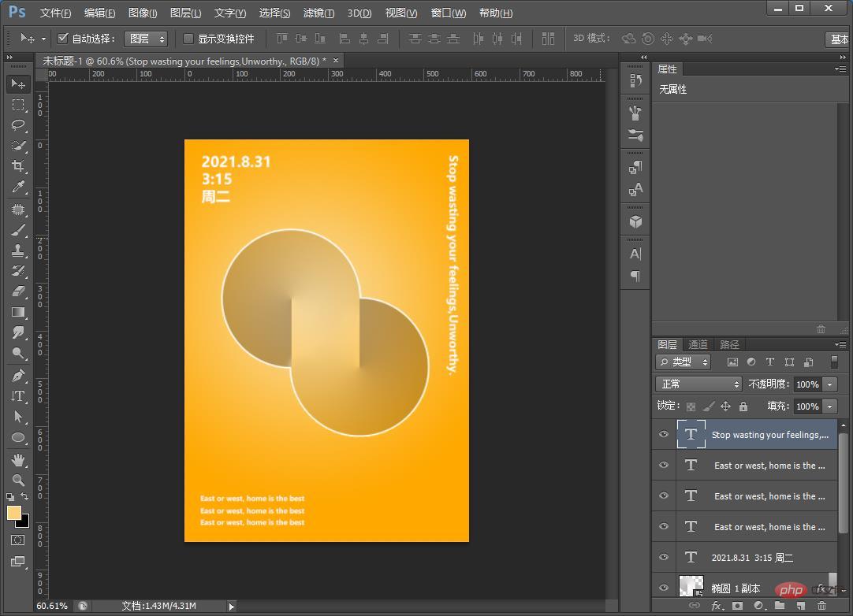Screen dimensions: 853x616
Task: Open the 滤镜 menu
Action: (318, 13)
